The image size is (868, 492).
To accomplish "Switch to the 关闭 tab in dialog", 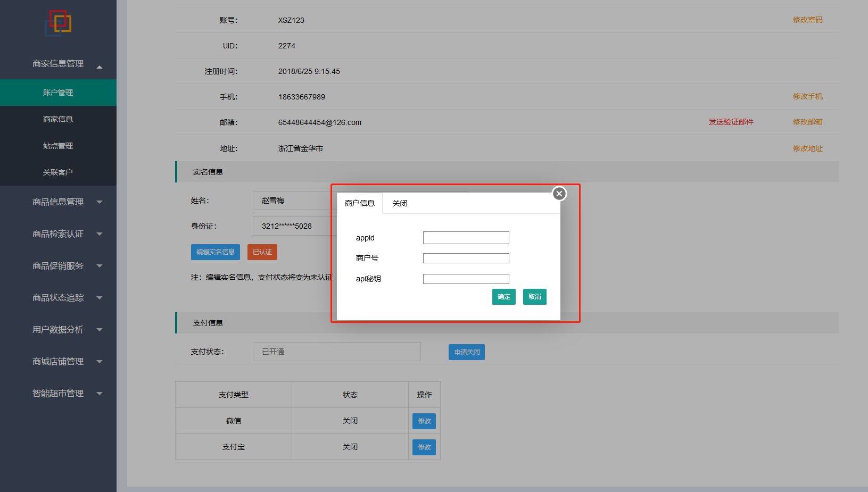I will click(x=400, y=203).
